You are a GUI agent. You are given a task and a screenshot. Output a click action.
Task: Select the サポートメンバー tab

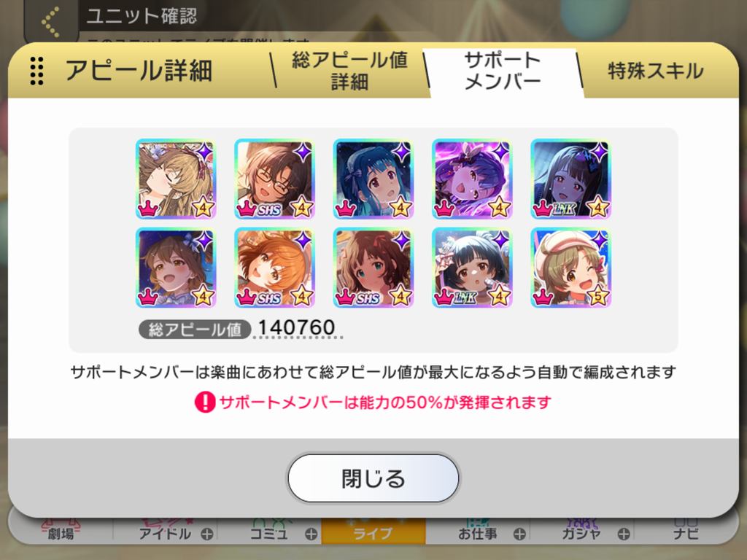(x=502, y=71)
